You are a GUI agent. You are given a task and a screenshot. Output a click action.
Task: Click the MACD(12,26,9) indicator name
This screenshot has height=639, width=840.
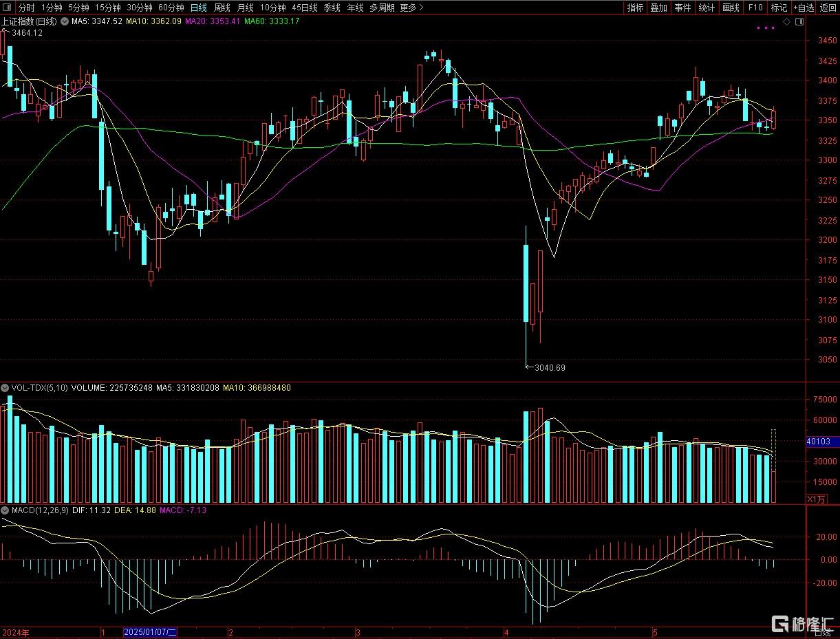(x=41, y=510)
